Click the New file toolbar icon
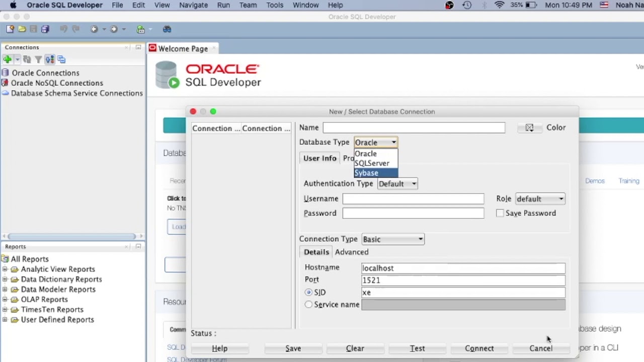Screen dimensions: 644x362 10,29
